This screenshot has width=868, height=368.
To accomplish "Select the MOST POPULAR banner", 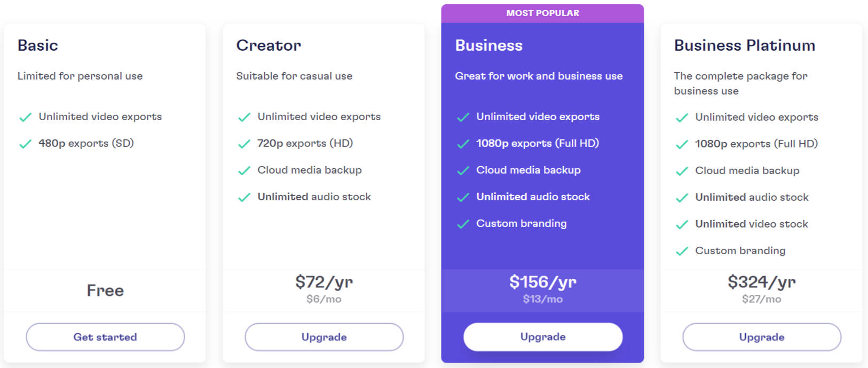I will tap(542, 13).
